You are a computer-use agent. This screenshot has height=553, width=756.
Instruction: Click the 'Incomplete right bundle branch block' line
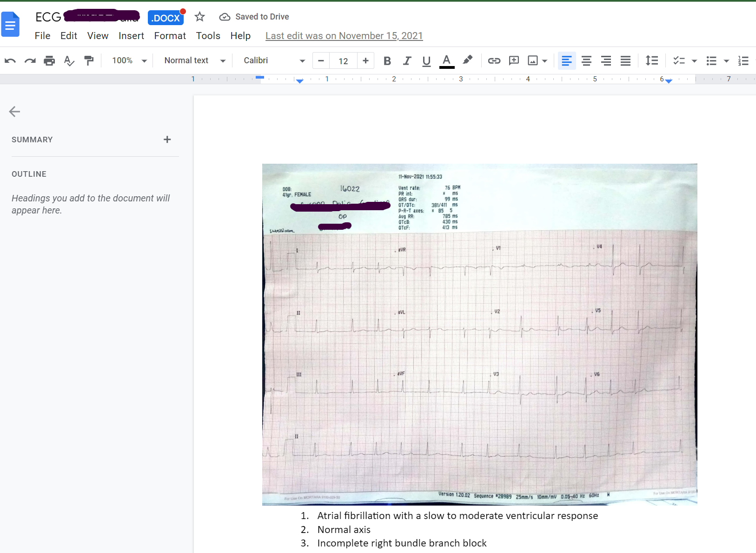pyautogui.click(x=402, y=543)
